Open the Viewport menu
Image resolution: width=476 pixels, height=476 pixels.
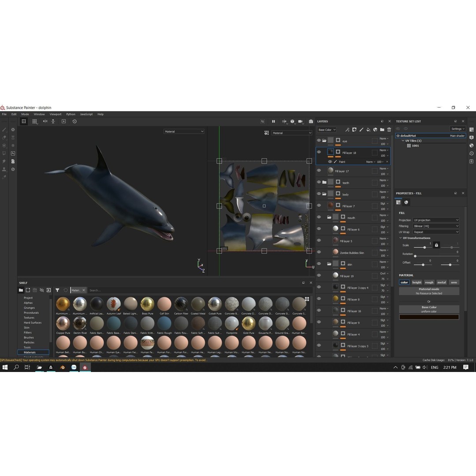point(56,115)
